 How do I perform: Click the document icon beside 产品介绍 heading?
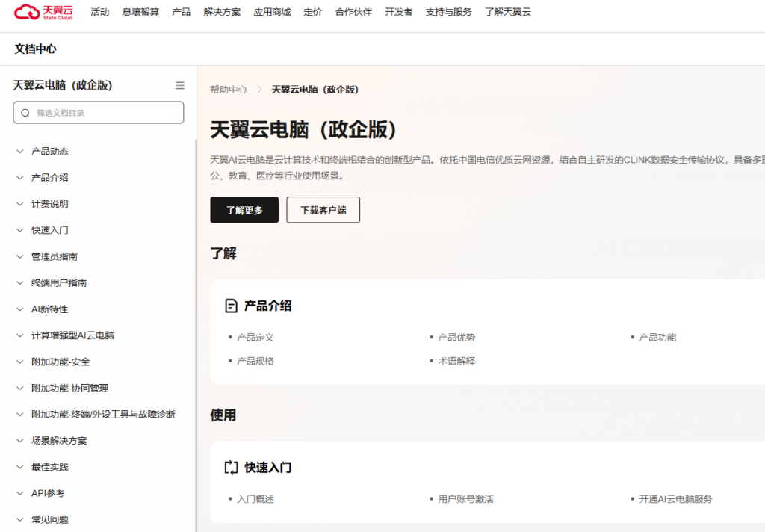tap(231, 306)
